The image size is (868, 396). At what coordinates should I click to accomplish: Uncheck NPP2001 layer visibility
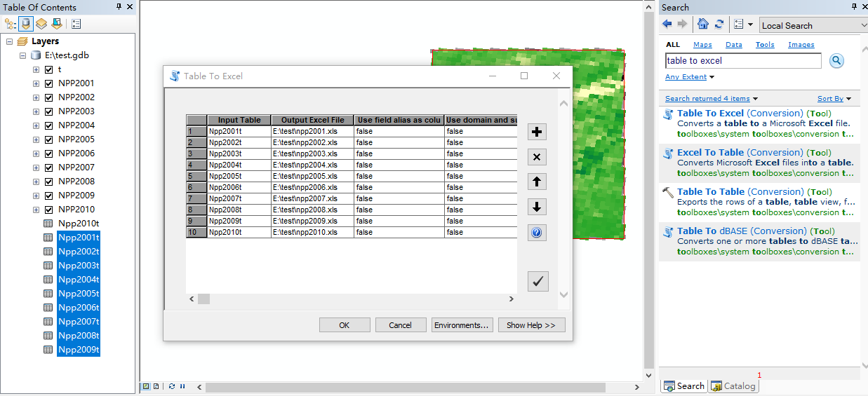pyautogui.click(x=48, y=83)
